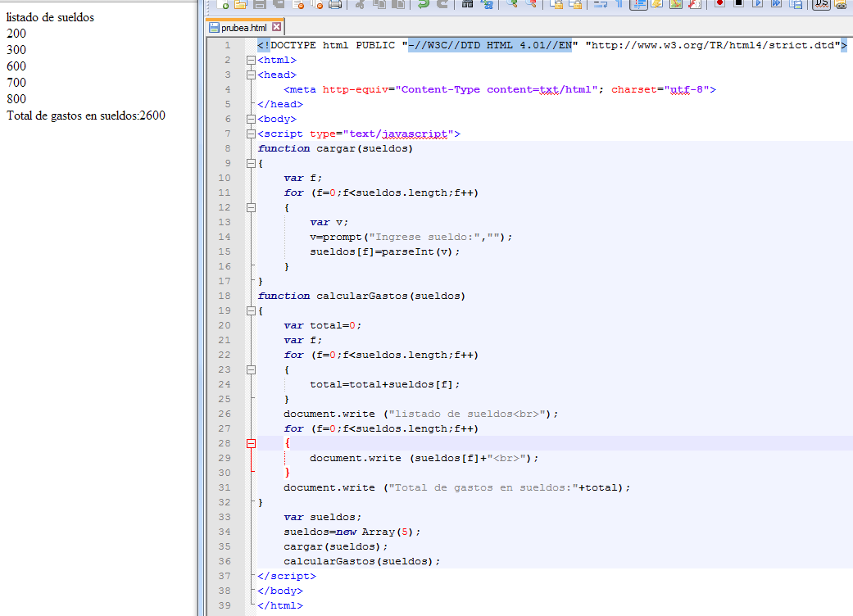Click "listado de sueldos" in browser output

(50, 17)
